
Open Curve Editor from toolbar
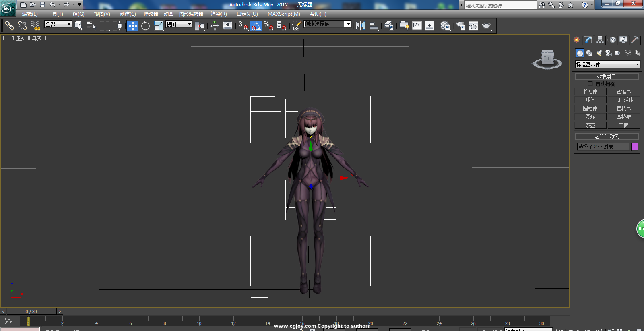pos(417,26)
